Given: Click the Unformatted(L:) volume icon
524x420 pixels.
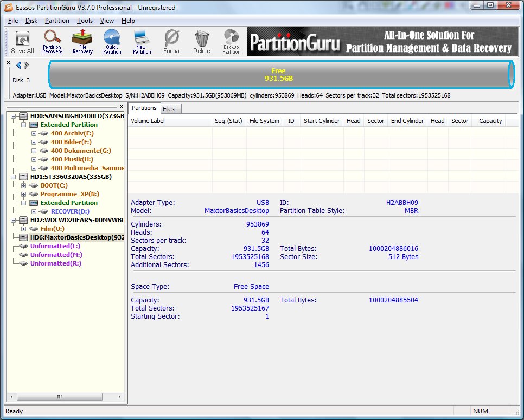Looking at the screenshot, I should pyautogui.click(x=23, y=246).
